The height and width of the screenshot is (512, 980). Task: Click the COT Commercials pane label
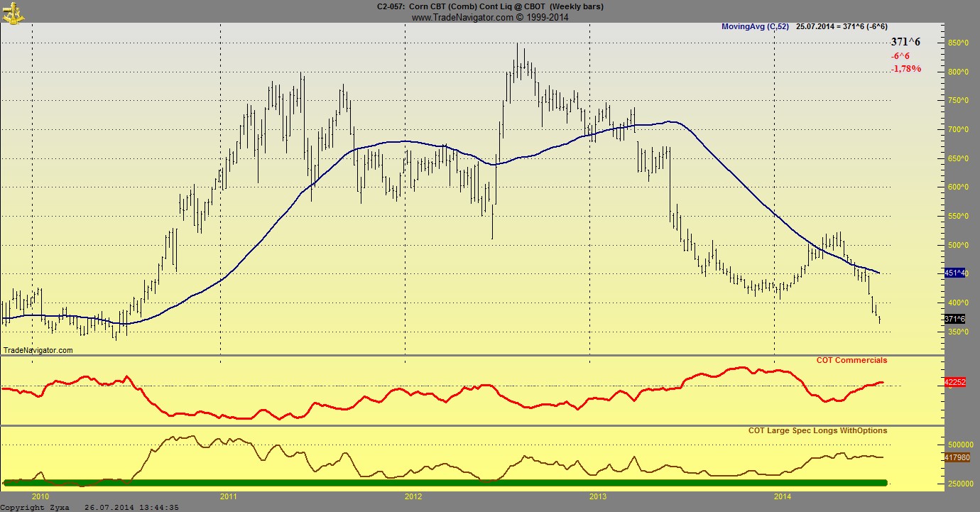coord(851,360)
